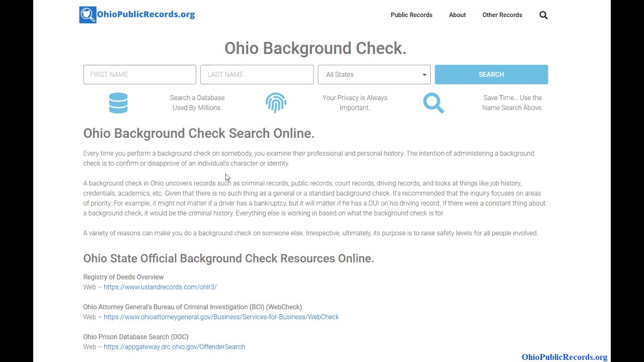Click 'Save Time… Use the Name Search Above.' text
The width and height of the screenshot is (644, 362).
click(x=513, y=103)
